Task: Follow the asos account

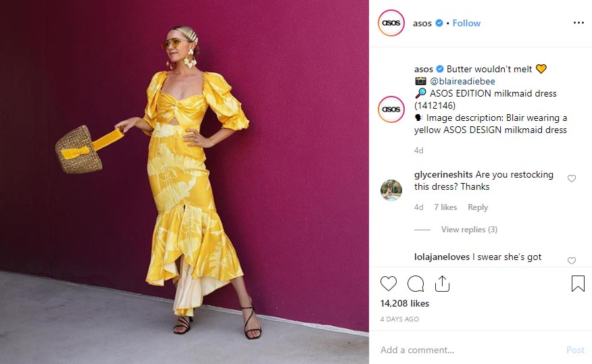Action: click(466, 24)
